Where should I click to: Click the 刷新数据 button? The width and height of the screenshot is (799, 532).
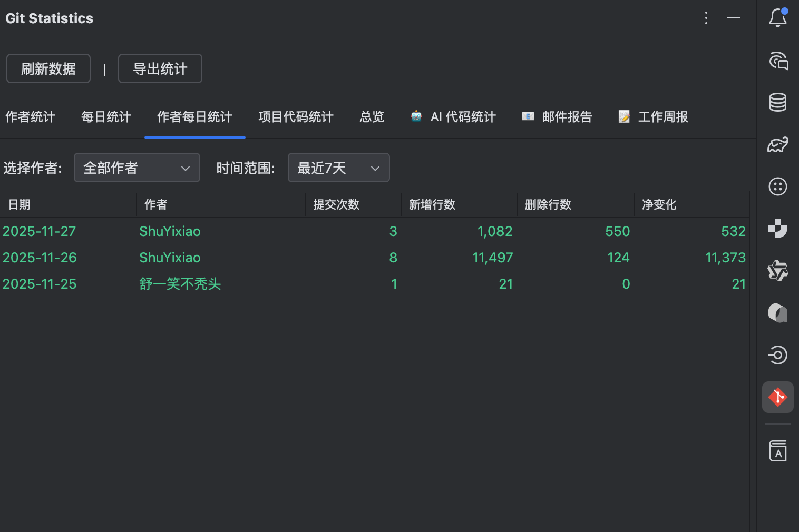tap(48, 68)
